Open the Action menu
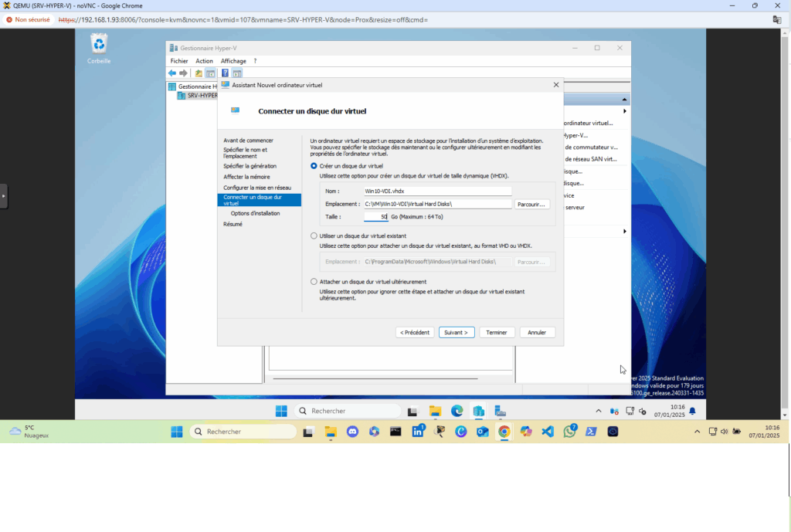The height and width of the screenshot is (532, 791). coord(204,61)
